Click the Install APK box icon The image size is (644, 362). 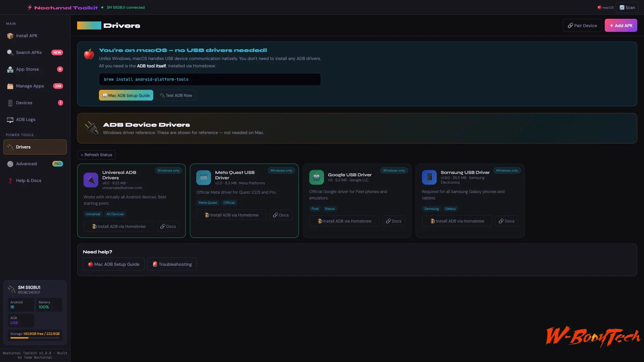pos(10,36)
